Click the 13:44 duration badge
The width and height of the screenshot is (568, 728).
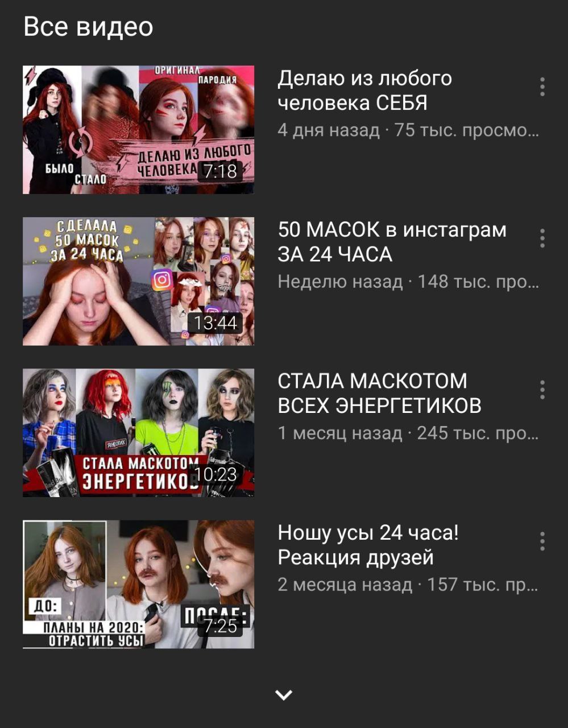tap(215, 322)
